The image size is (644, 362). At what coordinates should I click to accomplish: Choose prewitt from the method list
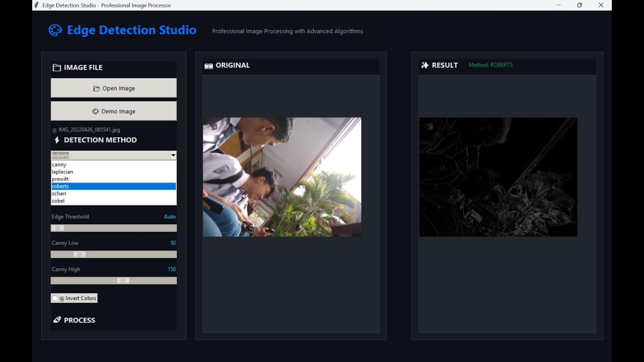(x=114, y=179)
